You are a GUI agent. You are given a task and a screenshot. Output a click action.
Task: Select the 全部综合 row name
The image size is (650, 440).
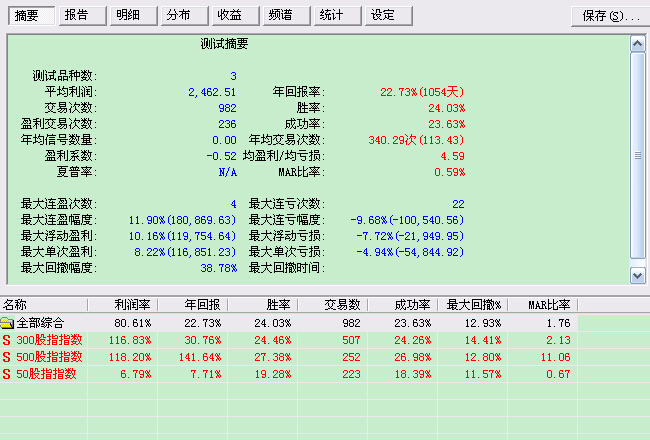click(x=40, y=323)
